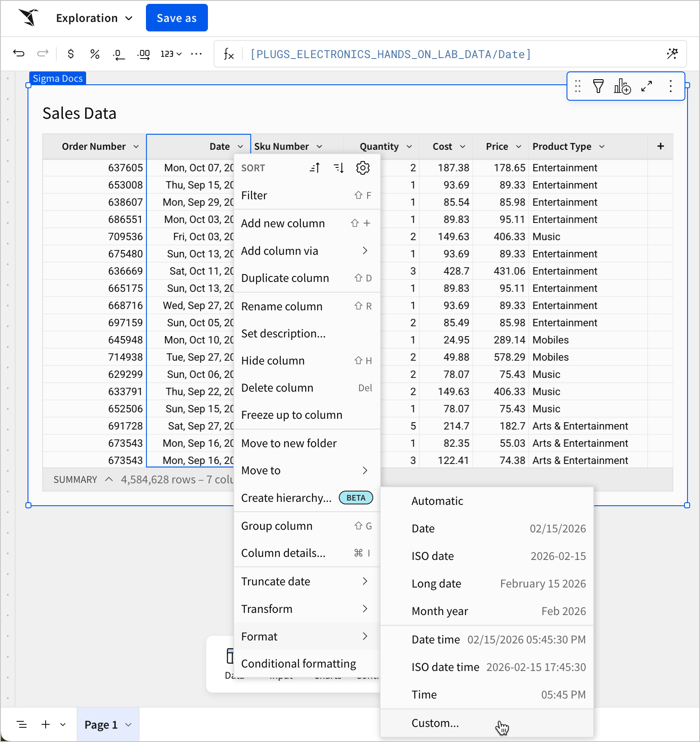Expand the Page 1 tab chevron

click(x=128, y=724)
